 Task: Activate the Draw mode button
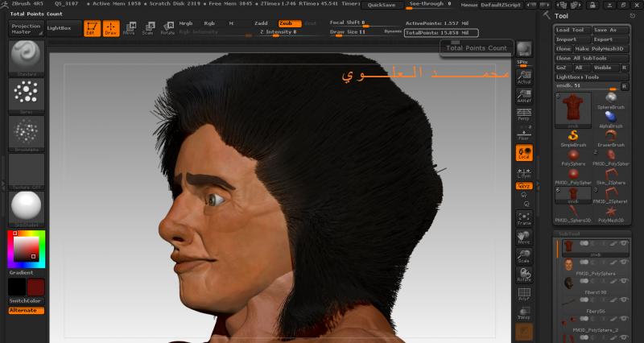coord(111,28)
